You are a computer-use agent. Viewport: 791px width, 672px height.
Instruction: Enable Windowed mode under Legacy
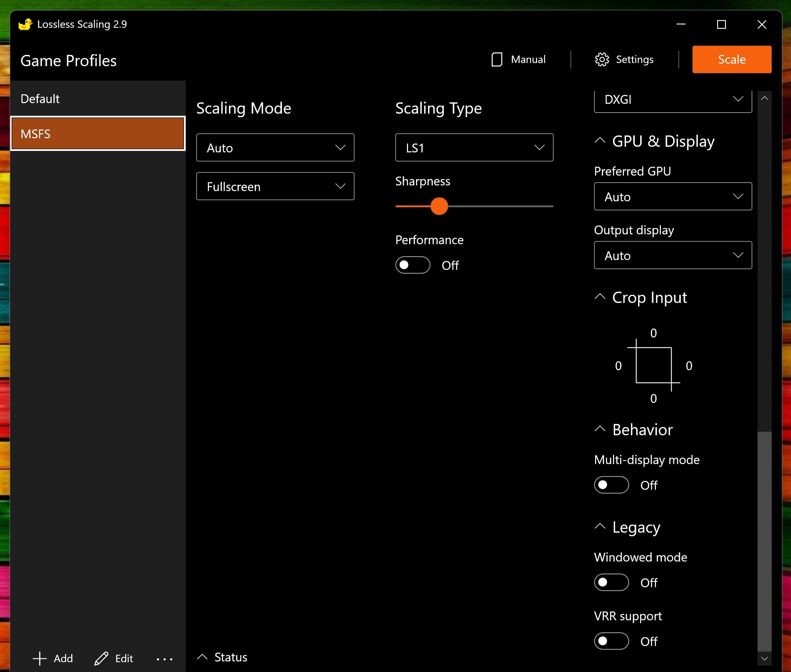611,582
